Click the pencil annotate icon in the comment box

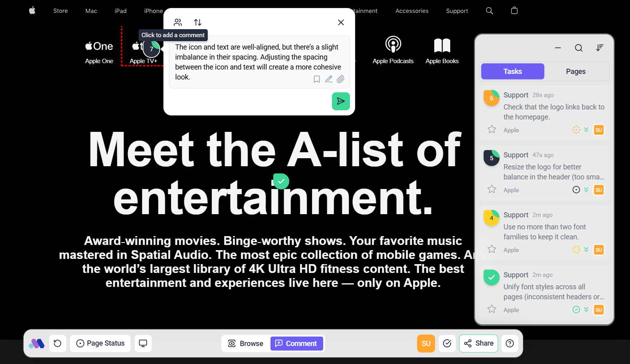pyautogui.click(x=328, y=79)
